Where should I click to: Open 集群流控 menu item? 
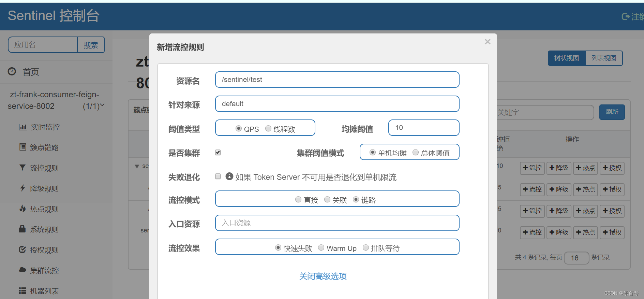[44, 270]
